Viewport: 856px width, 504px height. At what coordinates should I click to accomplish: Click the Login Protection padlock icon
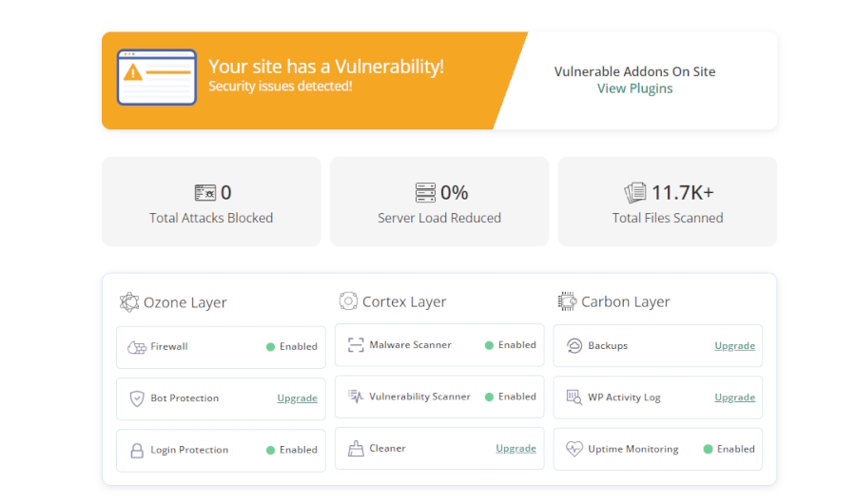[x=136, y=450]
